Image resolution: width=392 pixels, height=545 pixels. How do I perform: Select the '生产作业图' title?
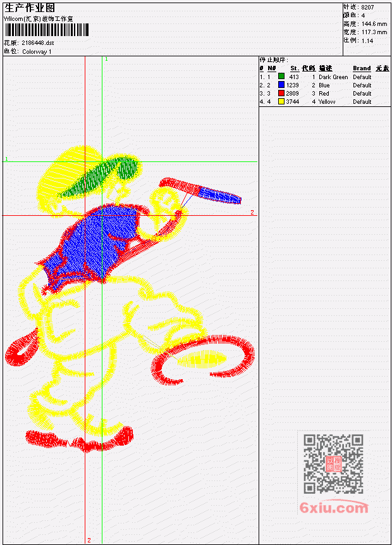coord(30,8)
